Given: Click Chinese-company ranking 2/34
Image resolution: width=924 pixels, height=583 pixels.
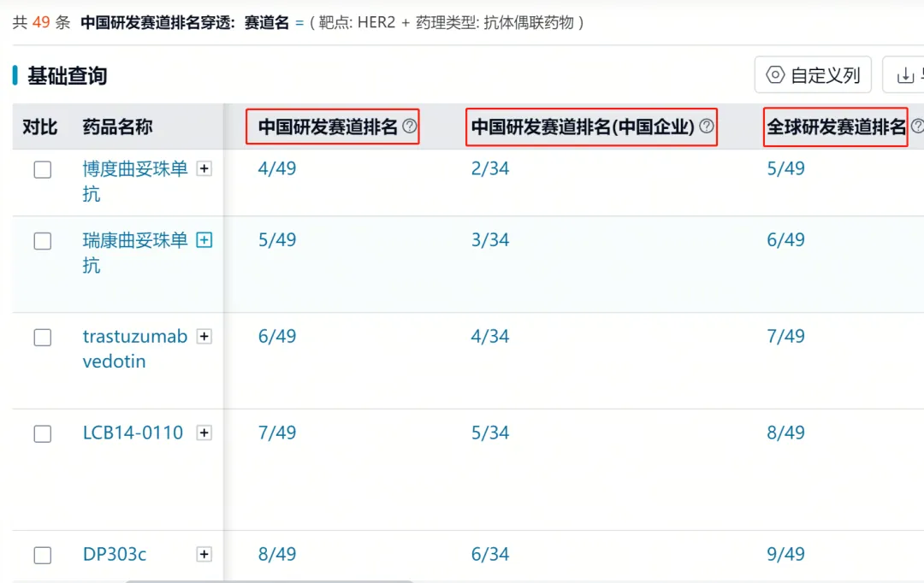Looking at the screenshot, I should tap(490, 168).
